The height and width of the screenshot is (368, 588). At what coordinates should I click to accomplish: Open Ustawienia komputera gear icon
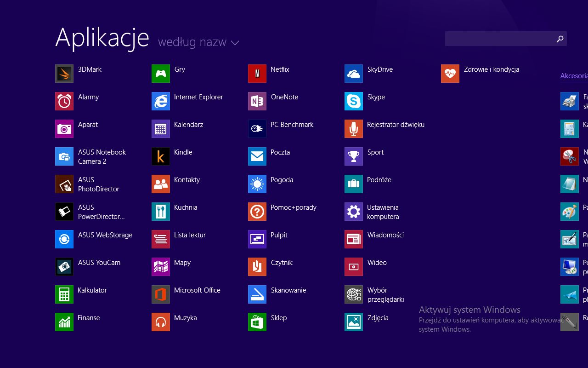coord(354,212)
